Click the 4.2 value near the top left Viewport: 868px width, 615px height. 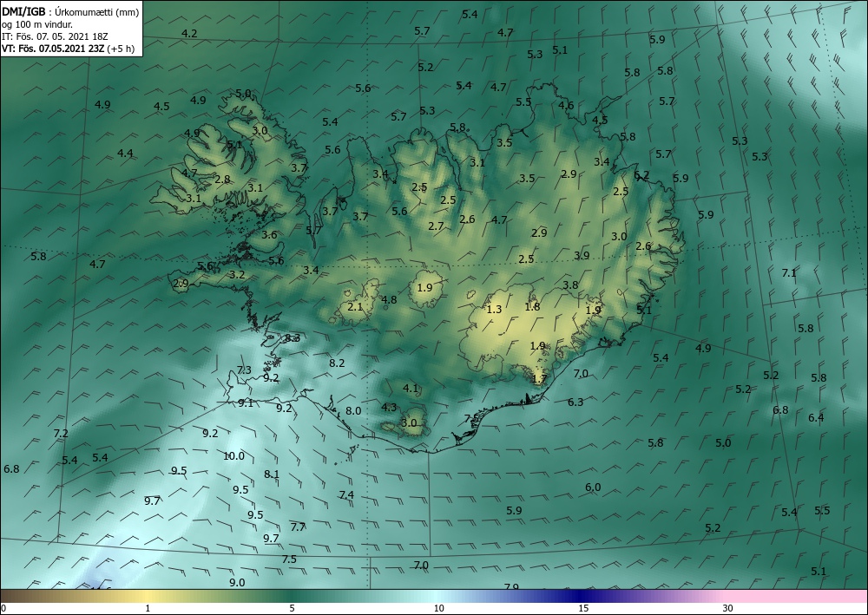(189, 34)
